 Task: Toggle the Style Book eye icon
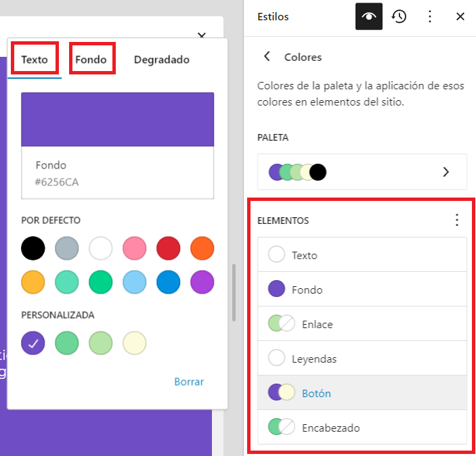tap(369, 17)
